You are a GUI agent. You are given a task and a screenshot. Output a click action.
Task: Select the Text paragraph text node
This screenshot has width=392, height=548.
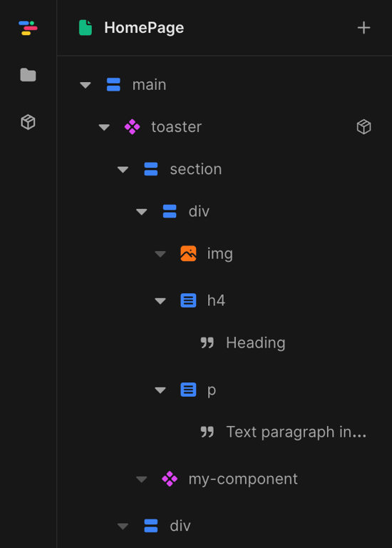pyautogui.click(x=296, y=432)
